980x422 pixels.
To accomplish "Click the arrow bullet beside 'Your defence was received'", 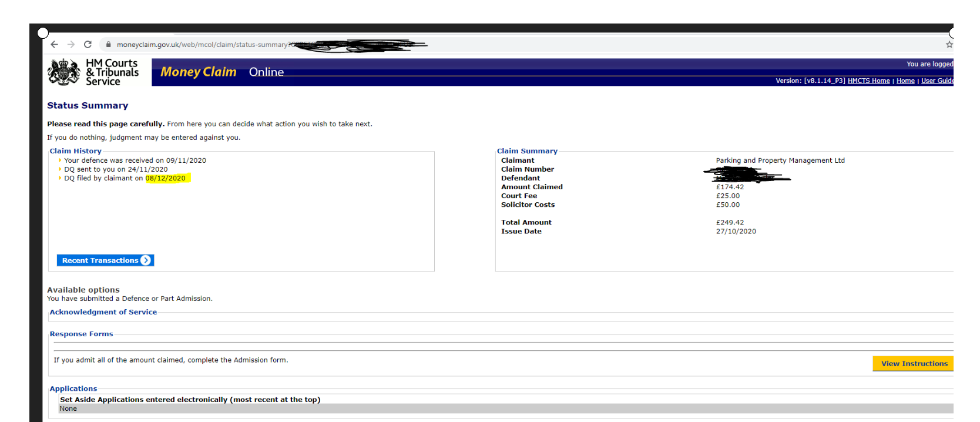I will (x=60, y=160).
